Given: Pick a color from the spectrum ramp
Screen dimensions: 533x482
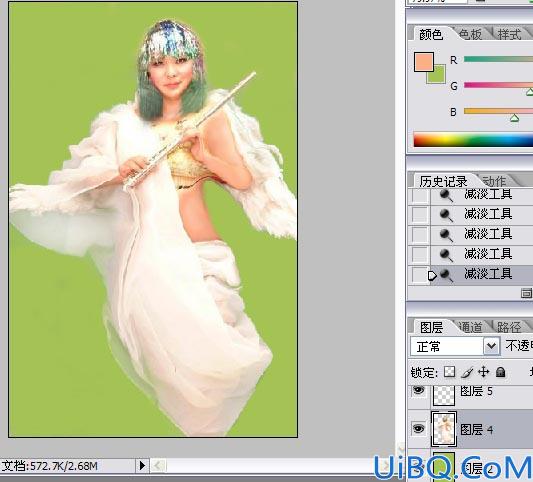Looking at the screenshot, I should (x=473, y=140).
